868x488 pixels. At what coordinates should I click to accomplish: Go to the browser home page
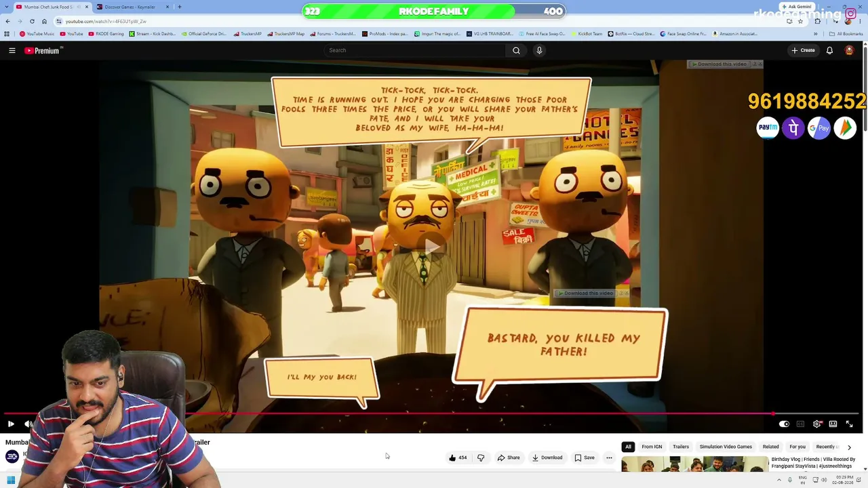coord(44,21)
